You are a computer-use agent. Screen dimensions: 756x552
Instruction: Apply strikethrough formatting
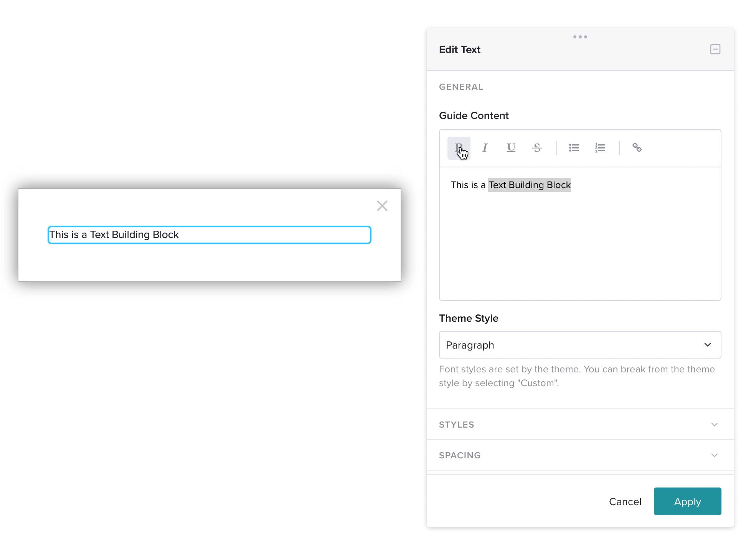coord(537,148)
